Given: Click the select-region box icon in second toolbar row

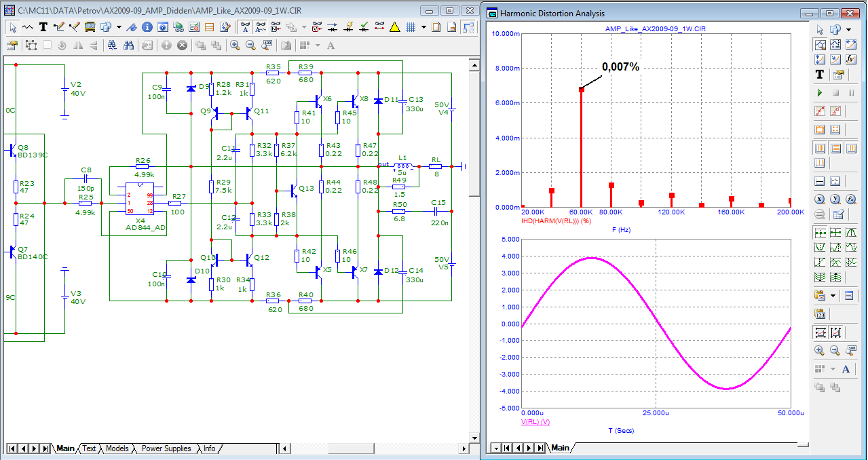Looking at the screenshot, I should coord(31,45).
